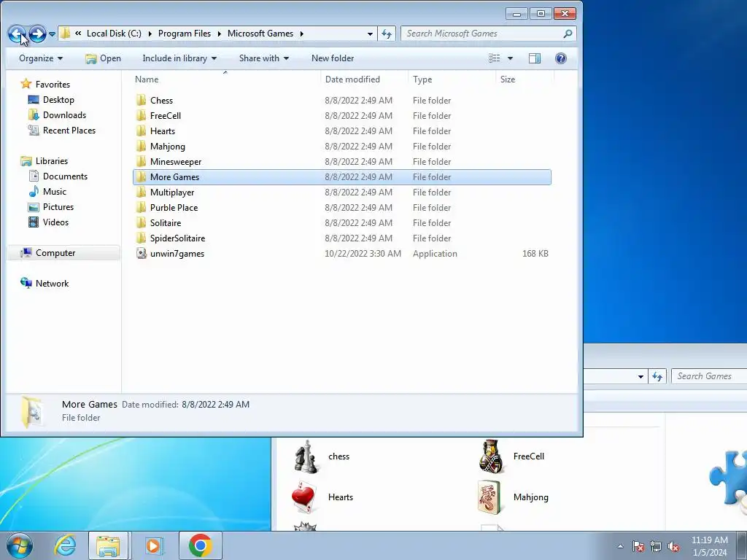Click the search magnifier icon
Image resolution: width=747 pixels, height=560 pixels.
568,34
